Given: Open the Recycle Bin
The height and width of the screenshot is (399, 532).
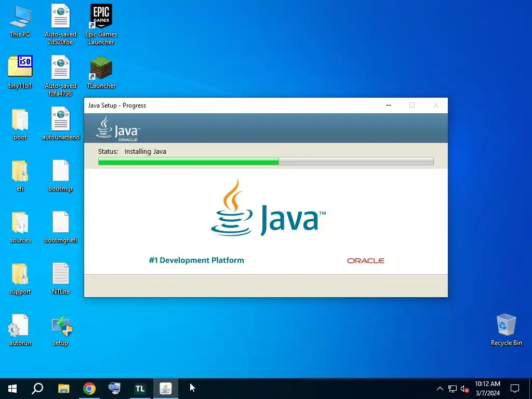Looking at the screenshot, I should coord(506,330).
